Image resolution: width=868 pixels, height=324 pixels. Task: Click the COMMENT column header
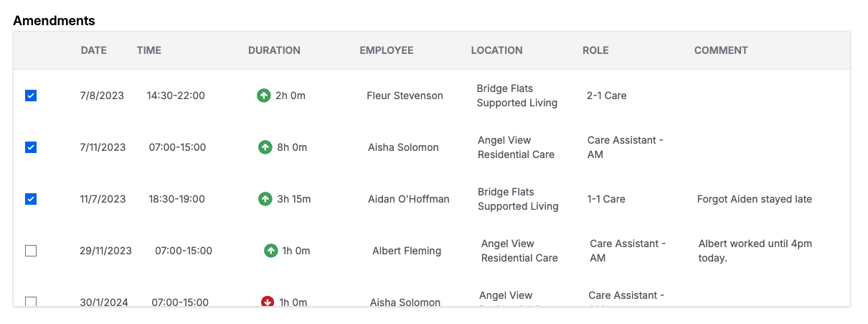721,50
